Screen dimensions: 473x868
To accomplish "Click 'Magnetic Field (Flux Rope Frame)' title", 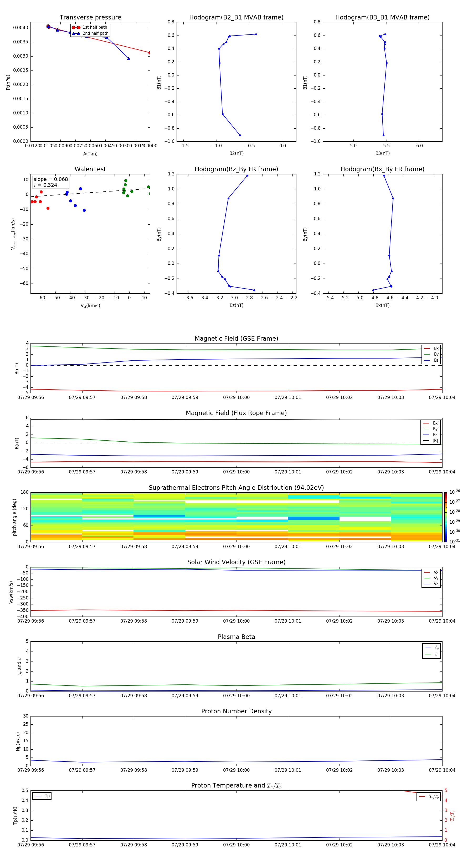I will point(236,413).
